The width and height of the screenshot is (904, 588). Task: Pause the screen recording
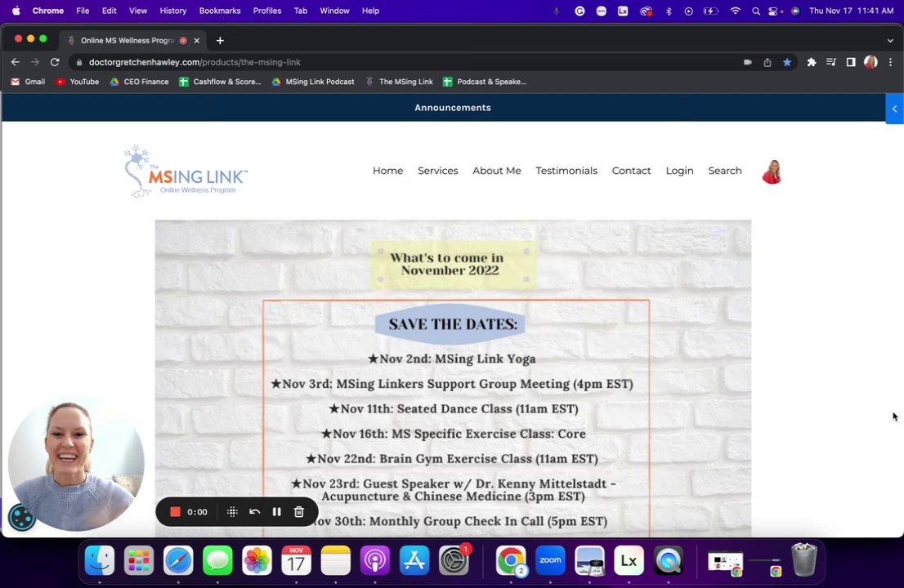tap(277, 511)
